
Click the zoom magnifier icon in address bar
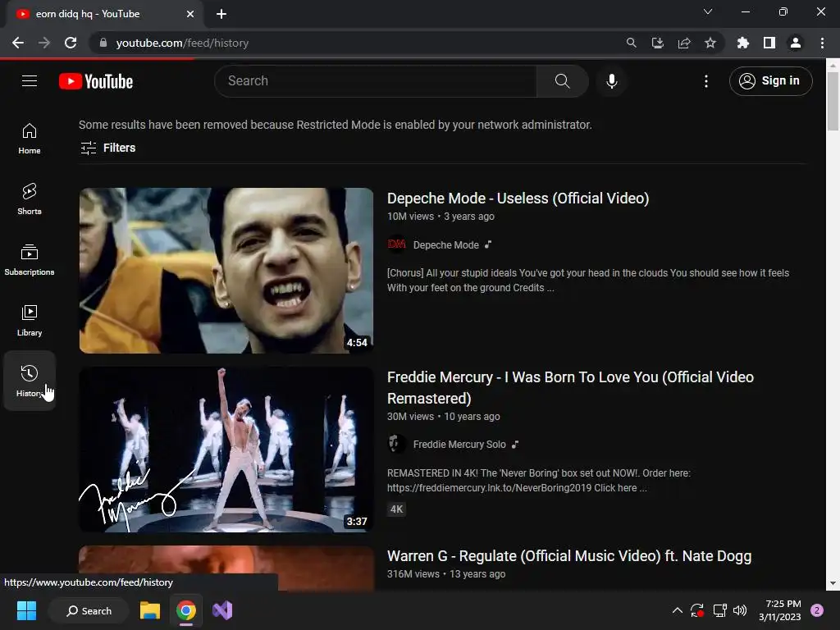point(631,43)
